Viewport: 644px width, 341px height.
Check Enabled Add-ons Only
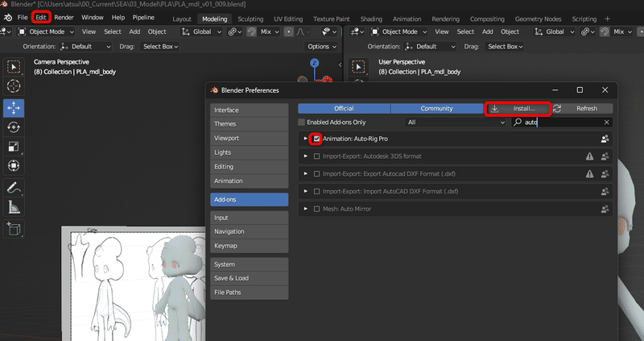301,123
